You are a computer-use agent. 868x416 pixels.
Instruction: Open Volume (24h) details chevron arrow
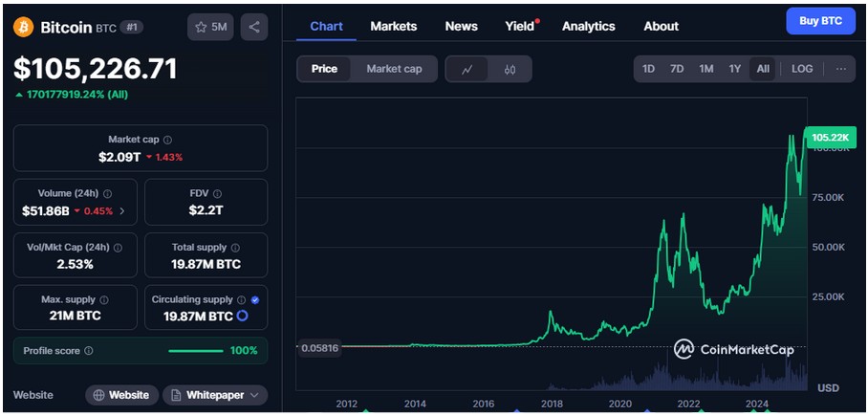click(121, 210)
